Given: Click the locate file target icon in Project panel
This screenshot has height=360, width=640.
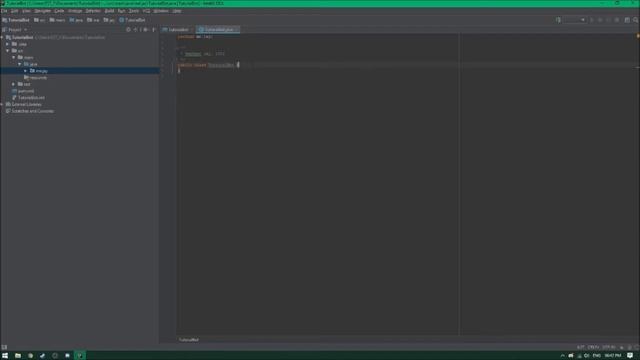Looking at the screenshot, I should (128, 30).
